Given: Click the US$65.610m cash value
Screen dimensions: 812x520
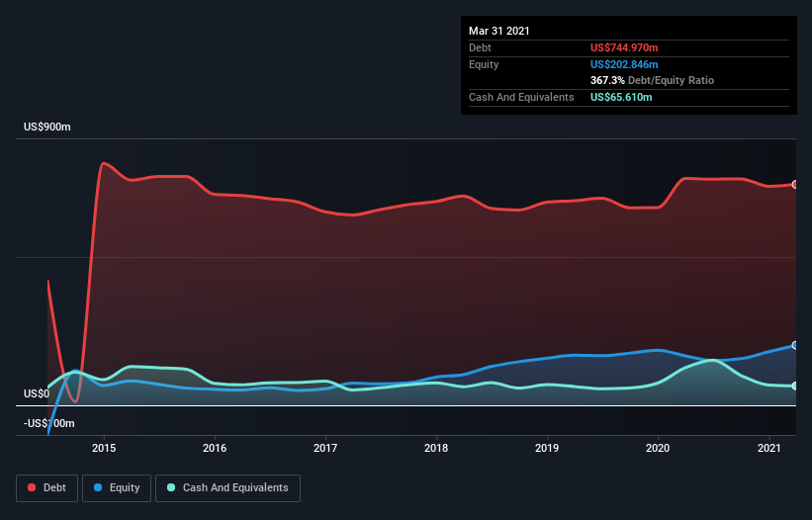Looking at the screenshot, I should click(621, 97).
